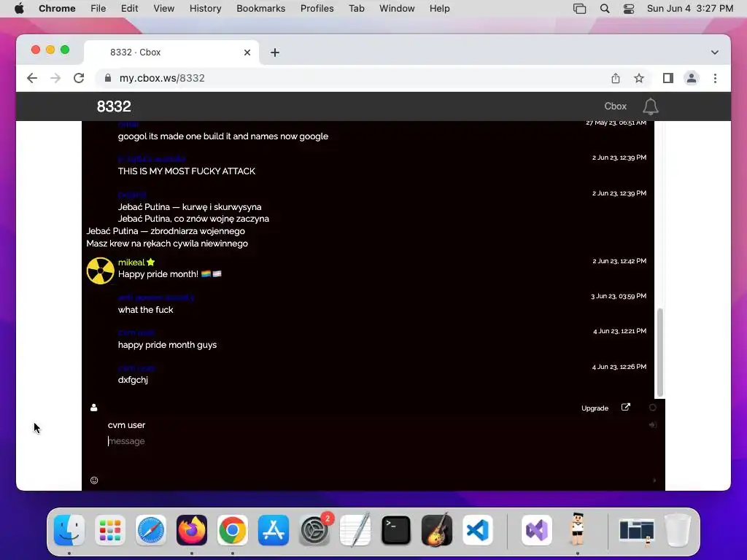747x560 pixels.
Task: Click timestamp '4 Jun 23, 12:26 PM'
Action: (619, 367)
